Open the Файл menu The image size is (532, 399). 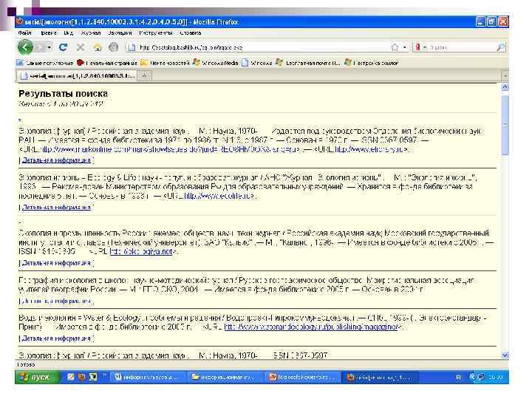click(x=24, y=33)
